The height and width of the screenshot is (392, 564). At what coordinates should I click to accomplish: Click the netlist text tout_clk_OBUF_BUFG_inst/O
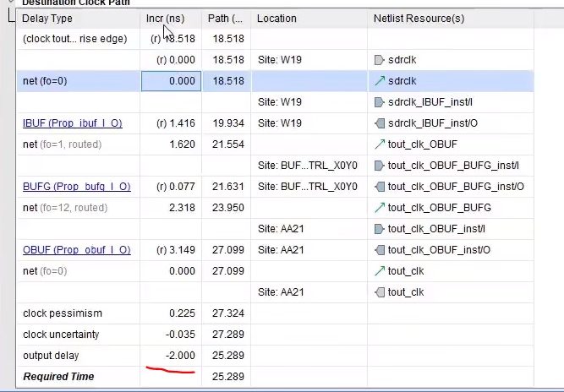coord(456,187)
